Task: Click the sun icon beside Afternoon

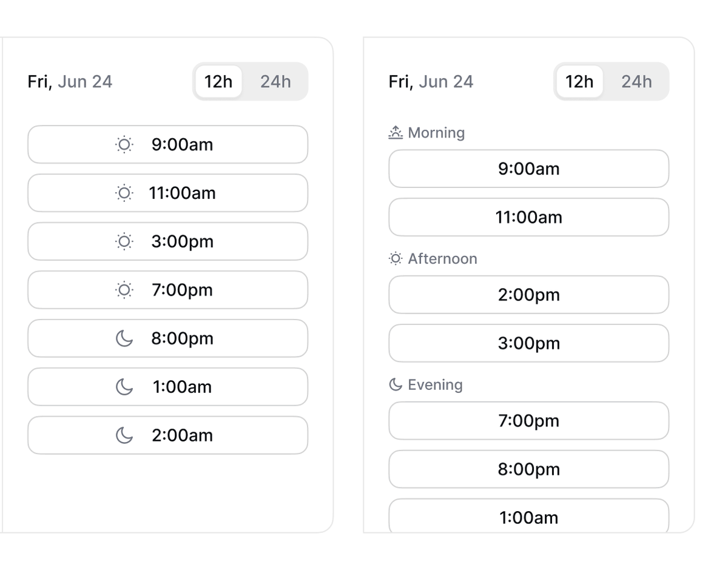Action: pos(396,259)
